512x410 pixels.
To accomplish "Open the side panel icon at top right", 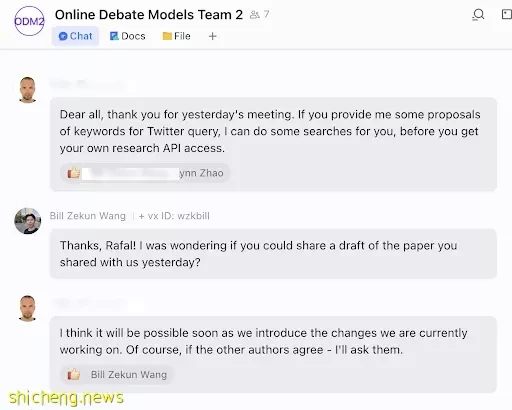I will pyautogui.click(x=507, y=14).
